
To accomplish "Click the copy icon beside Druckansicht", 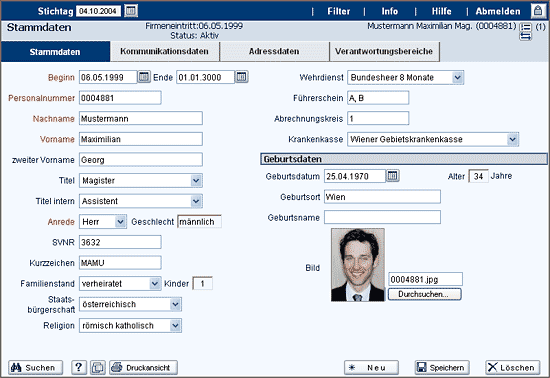I will click(98, 367).
